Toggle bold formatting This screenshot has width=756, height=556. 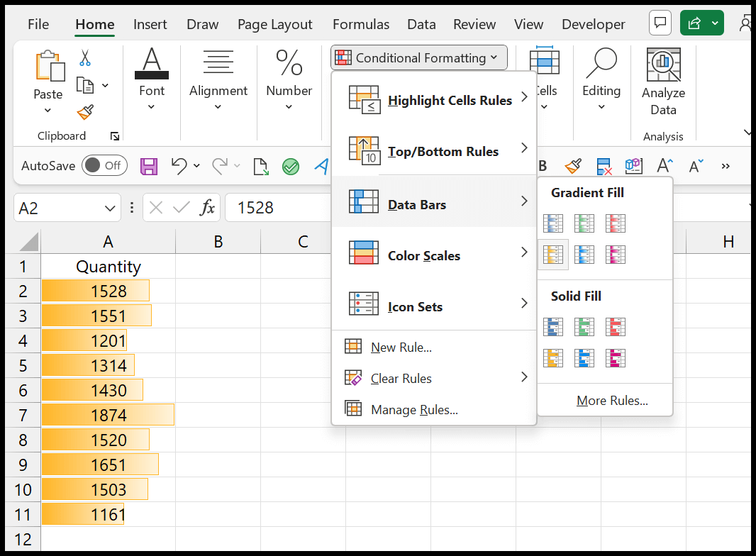[543, 165]
